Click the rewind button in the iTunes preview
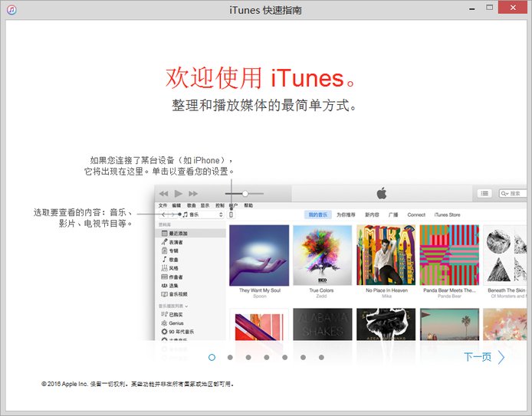Image resolution: width=532 pixels, height=416 pixels. [164, 194]
